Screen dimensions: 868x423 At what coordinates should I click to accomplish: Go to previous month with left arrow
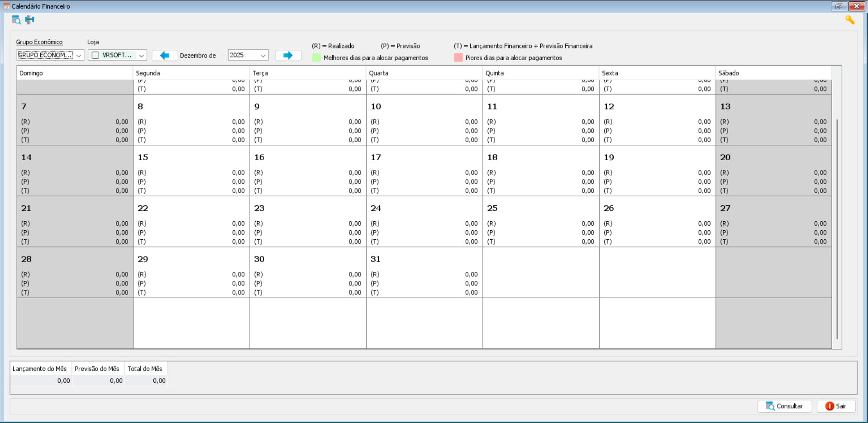tap(165, 55)
